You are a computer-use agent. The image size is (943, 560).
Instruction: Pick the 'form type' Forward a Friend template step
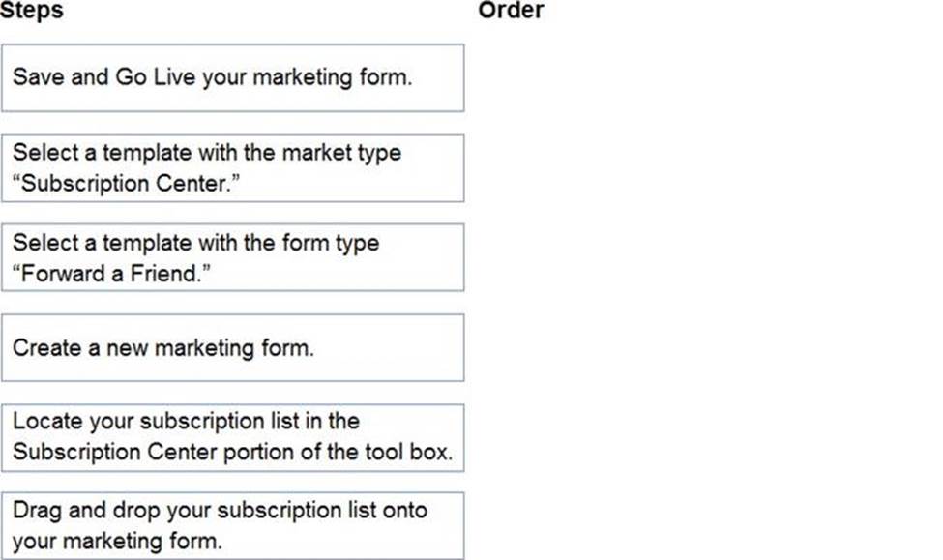pyautogui.click(x=232, y=257)
